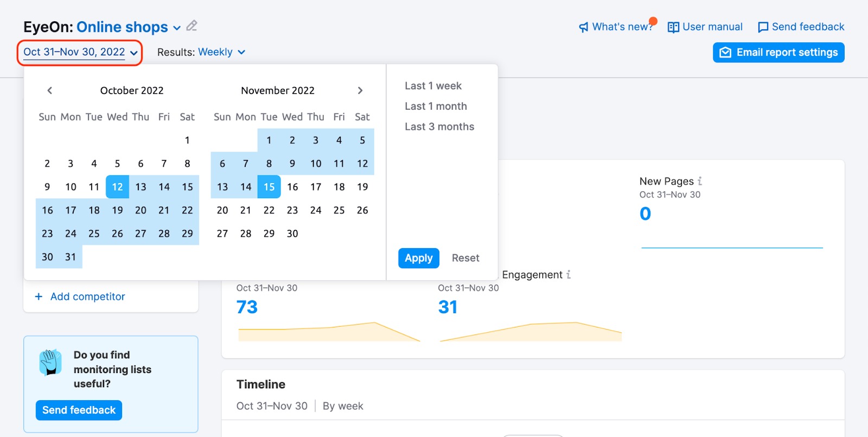Click Reset in the date picker

[465, 258]
